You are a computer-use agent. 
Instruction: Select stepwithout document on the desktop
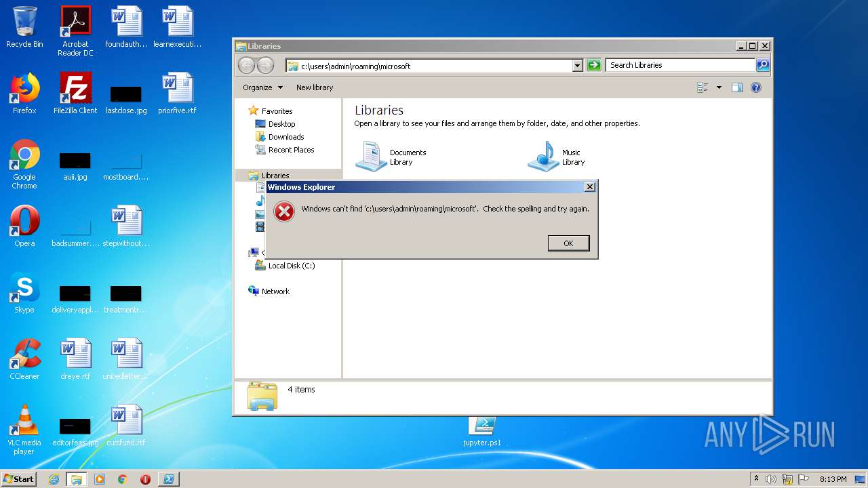click(x=126, y=226)
